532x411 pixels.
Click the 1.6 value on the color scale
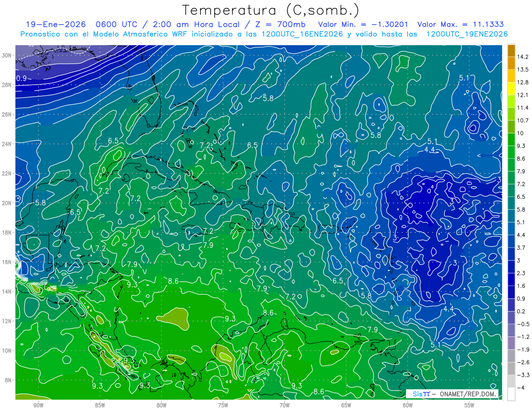[521, 286]
